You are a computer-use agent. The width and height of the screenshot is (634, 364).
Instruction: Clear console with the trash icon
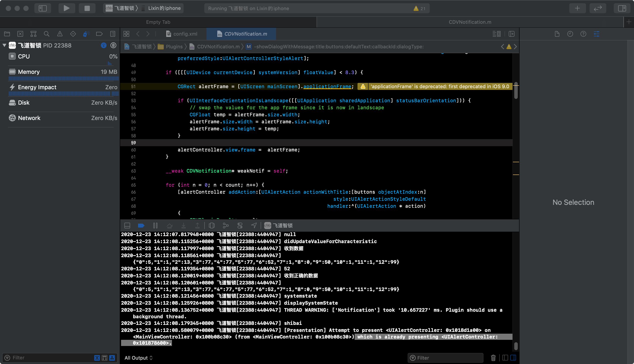[x=493, y=358]
